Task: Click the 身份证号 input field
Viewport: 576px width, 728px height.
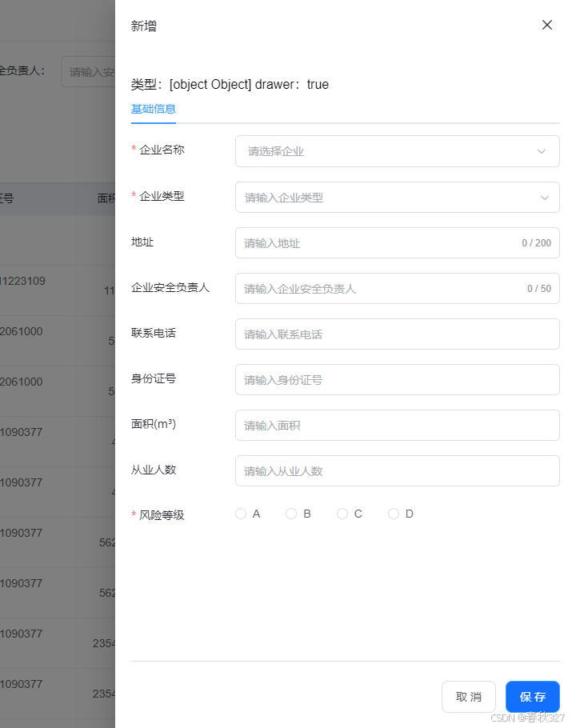Action: pos(398,380)
